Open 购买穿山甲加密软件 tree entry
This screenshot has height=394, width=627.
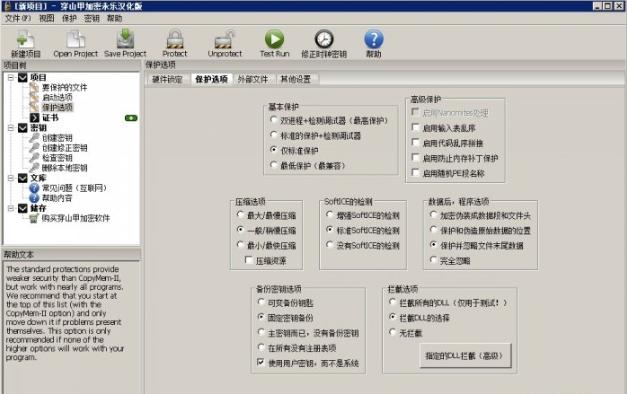[76, 218]
